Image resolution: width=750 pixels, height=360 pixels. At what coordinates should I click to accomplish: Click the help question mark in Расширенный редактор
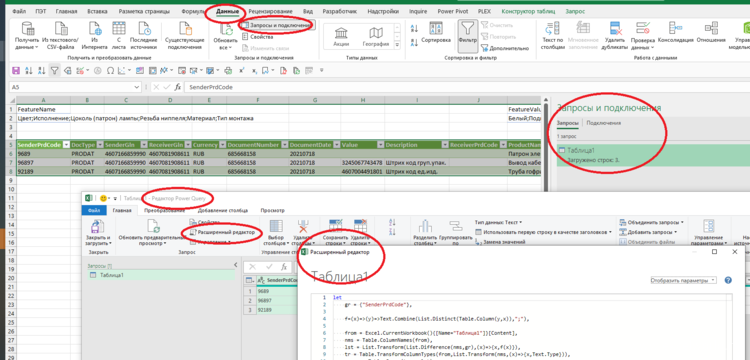click(x=728, y=280)
